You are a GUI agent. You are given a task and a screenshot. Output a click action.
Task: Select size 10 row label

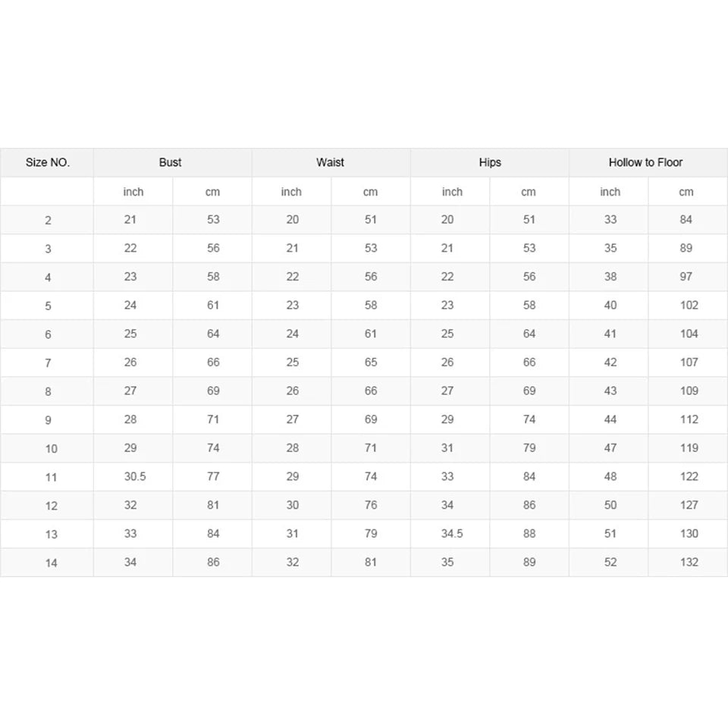pyautogui.click(x=51, y=449)
